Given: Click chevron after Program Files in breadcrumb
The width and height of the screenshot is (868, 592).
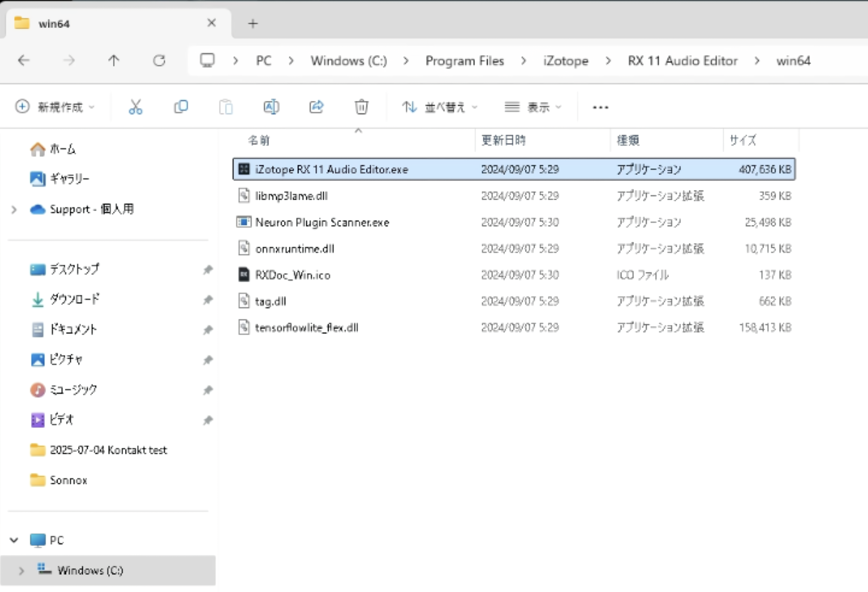Looking at the screenshot, I should click(524, 61).
